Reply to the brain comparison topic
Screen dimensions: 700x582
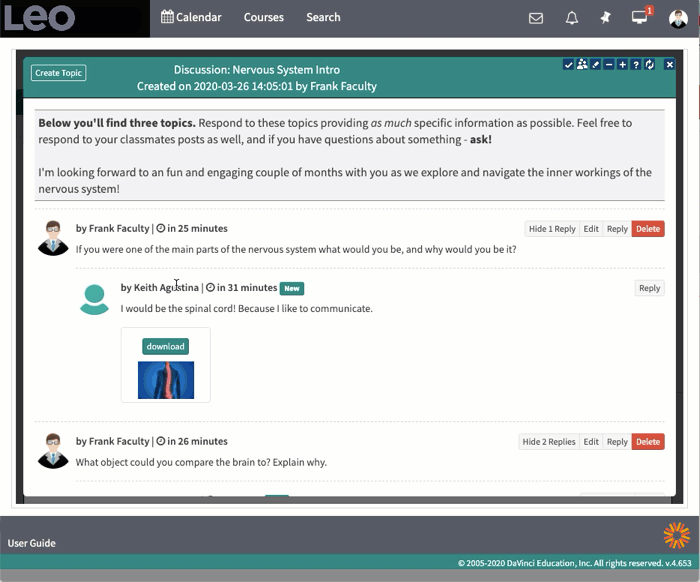pyautogui.click(x=617, y=442)
